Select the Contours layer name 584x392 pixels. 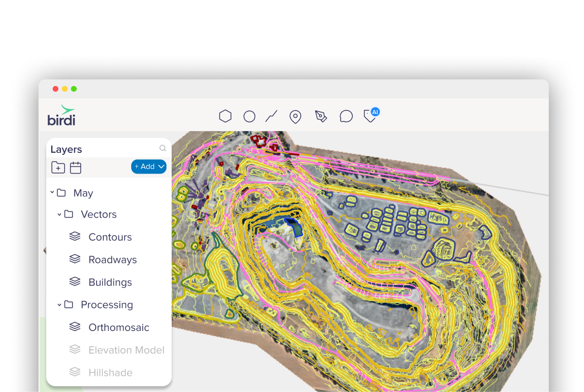click(110, 237)
